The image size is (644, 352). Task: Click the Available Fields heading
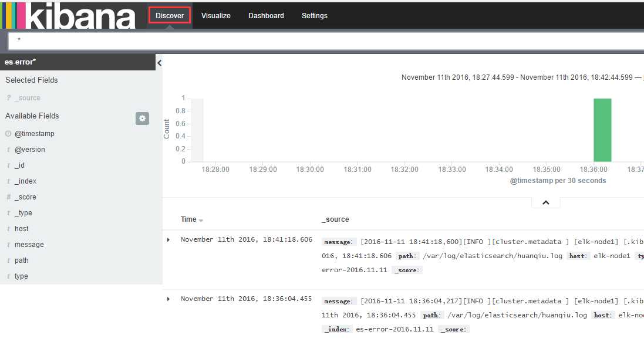[x=32, y=116]
